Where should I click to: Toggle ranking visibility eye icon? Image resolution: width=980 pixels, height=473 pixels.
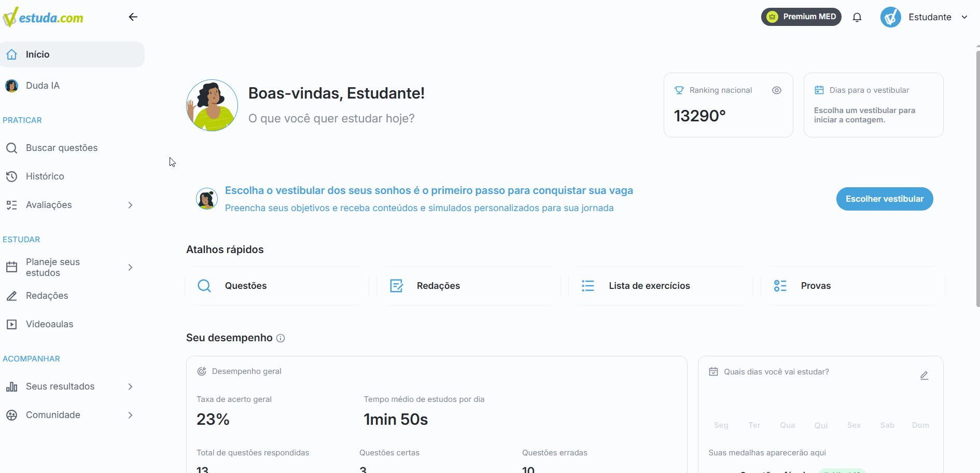pyautogui.click(x=777, y=90)
